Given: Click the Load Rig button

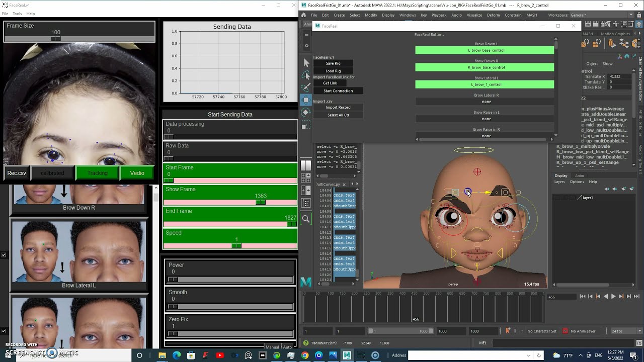Looking at the screenshot, I should pyautogui.click(x=333, y=71).
